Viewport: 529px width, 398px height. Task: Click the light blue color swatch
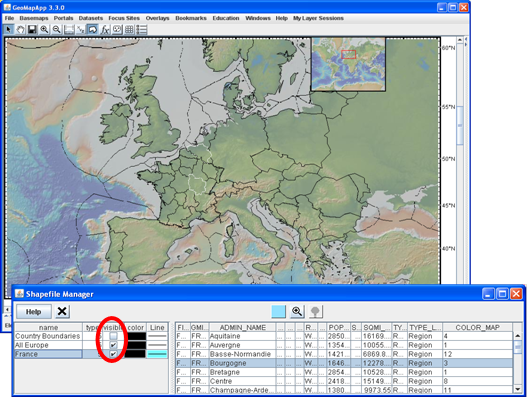coord(278,311)
